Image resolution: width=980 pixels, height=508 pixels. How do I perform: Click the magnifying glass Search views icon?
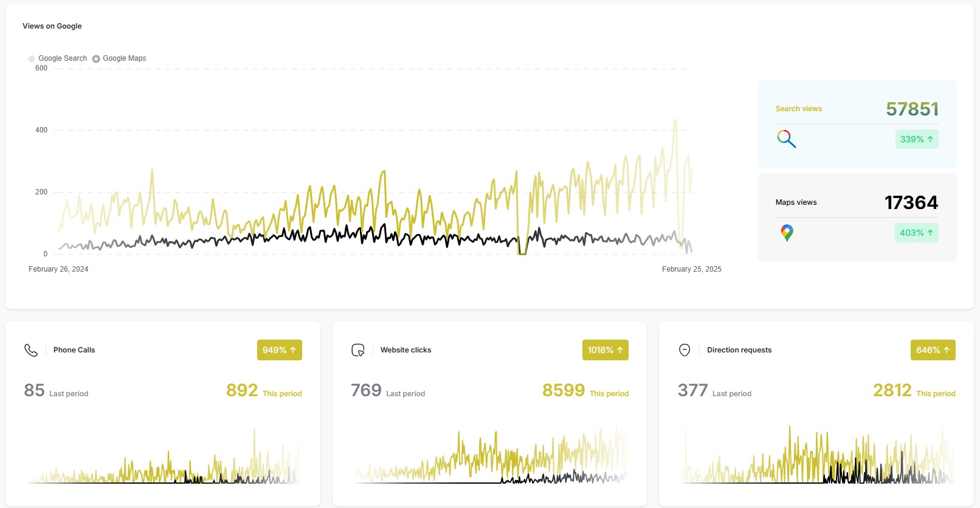[786, 139]
